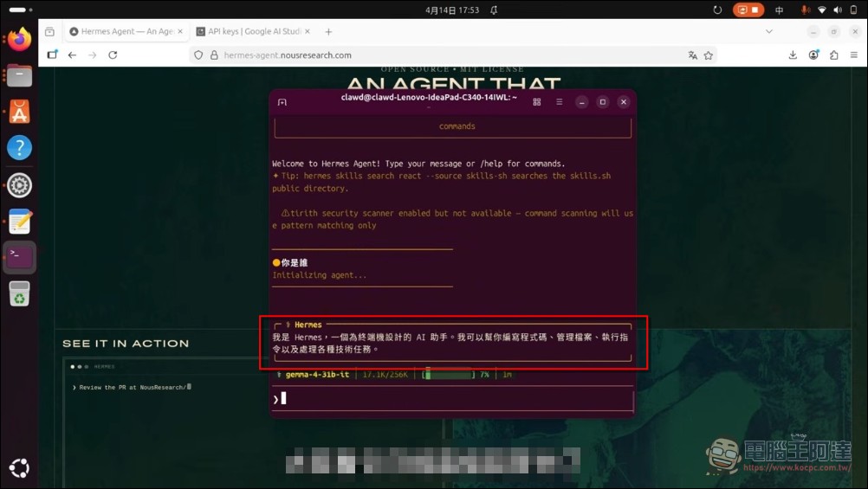Click the 17.1K/256K token count
868x489 pixels.
point(385,375)
